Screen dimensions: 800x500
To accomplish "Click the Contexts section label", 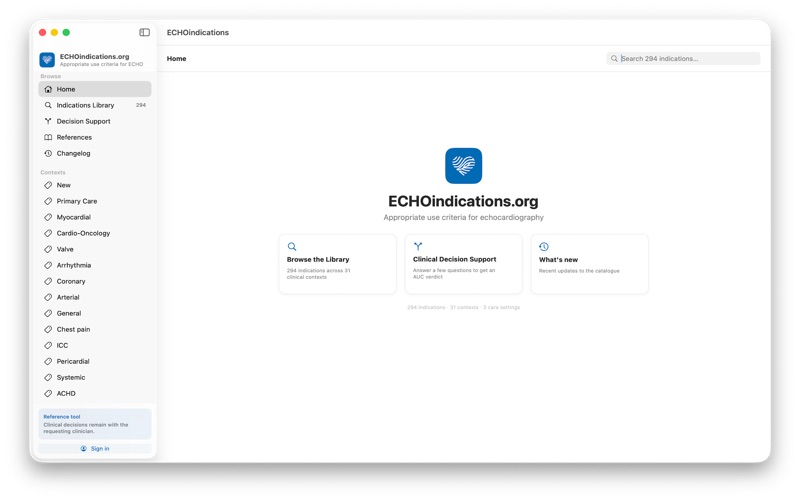I will [53, 172].
